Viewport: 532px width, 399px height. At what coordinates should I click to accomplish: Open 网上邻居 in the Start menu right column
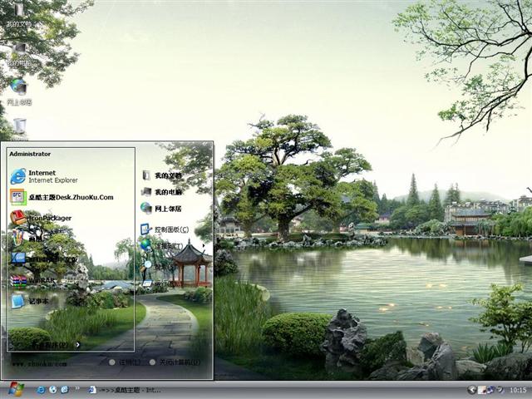click(161, 209)
